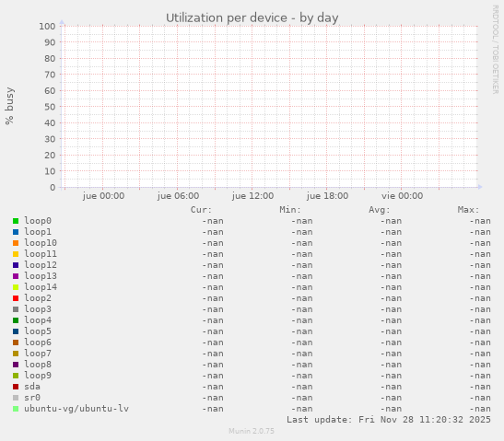Click the loop12 dark blue swatch
This screenshot has height=441, width=504.
click(16, 265)
